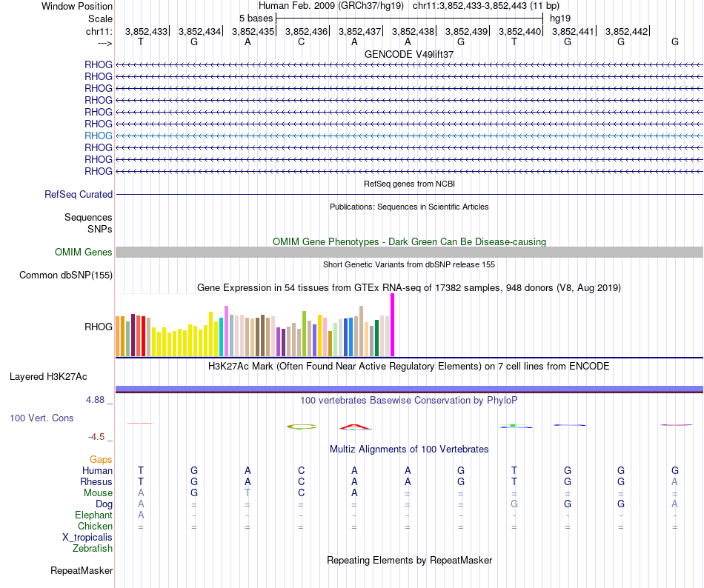Click the RefSeq Curated gene line

coord(409,194)
